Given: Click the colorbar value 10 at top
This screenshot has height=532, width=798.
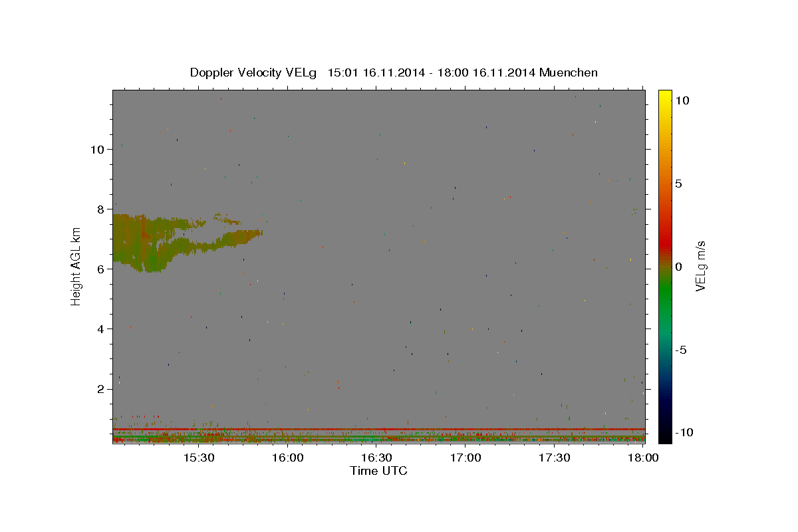Looking at the screenshot, I should [682, 100].
